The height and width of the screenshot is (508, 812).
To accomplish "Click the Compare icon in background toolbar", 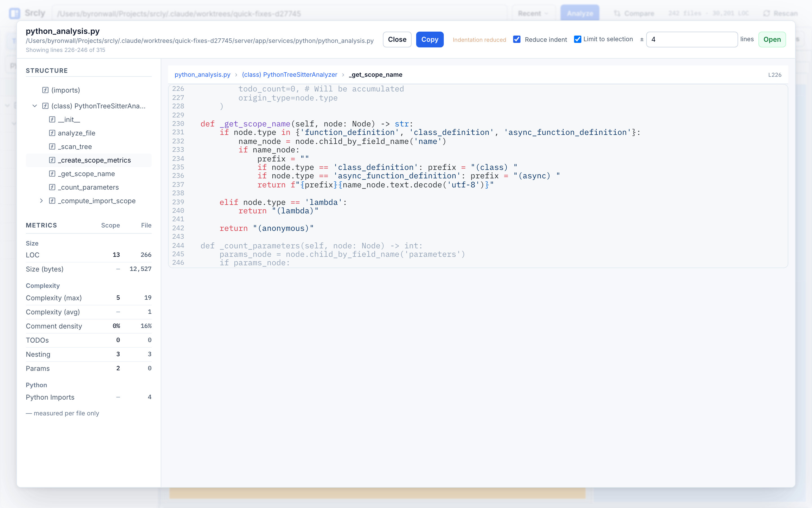I will 617,14.
